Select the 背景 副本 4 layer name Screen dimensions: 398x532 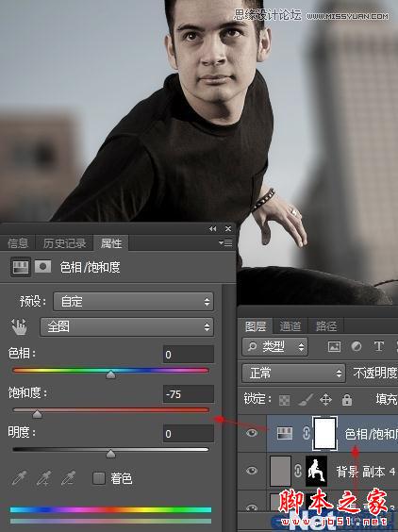(366, 472)
